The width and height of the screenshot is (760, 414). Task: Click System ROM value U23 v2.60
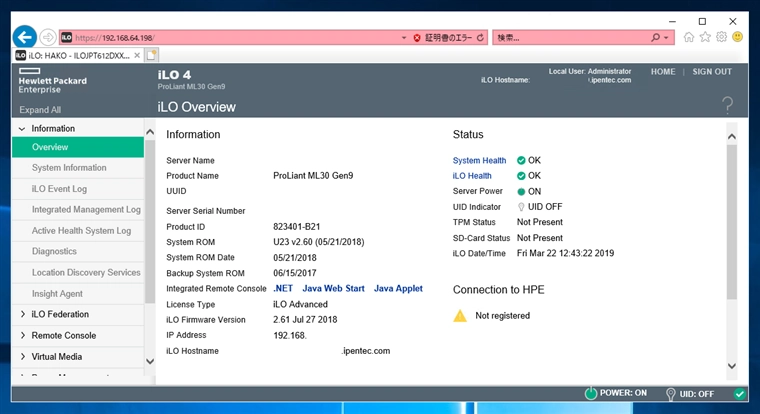click(x=318, y=242)
